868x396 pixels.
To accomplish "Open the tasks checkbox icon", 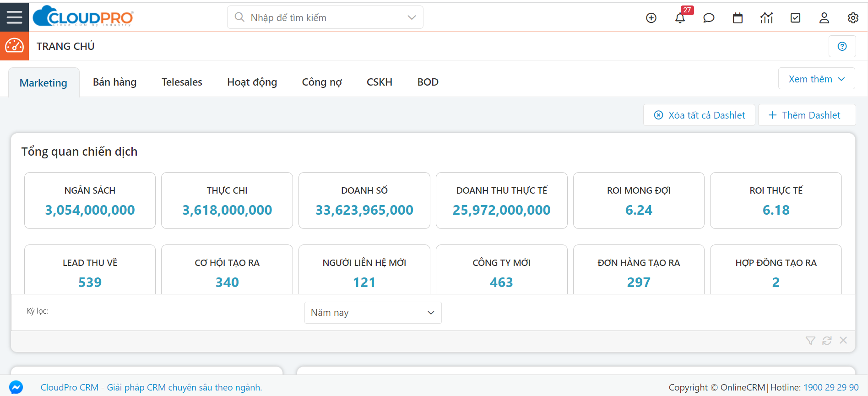I will click(x=796, y=18).
